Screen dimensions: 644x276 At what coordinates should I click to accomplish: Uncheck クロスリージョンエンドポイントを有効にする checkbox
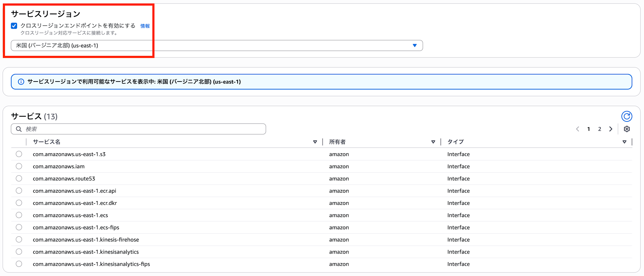pyautogui.click(x=14, y=26)
